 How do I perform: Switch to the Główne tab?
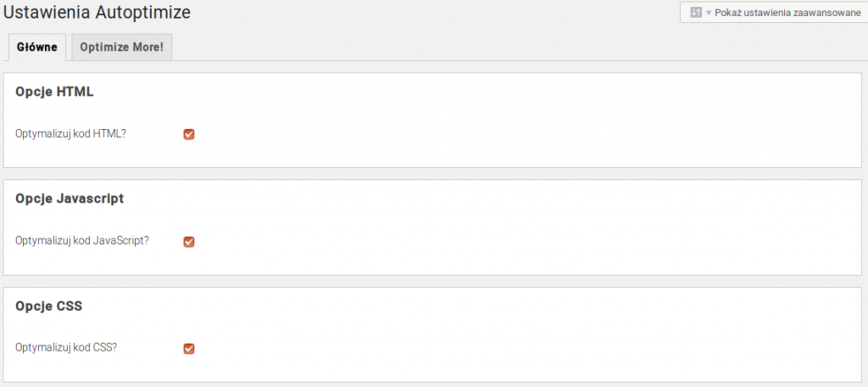coord(37,48)
